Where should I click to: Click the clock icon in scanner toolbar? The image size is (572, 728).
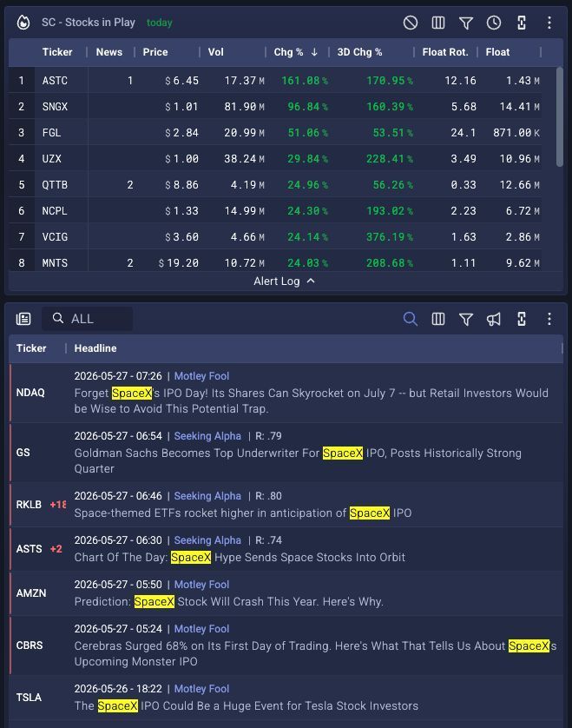pyautogui.click(x=494, y=23)
